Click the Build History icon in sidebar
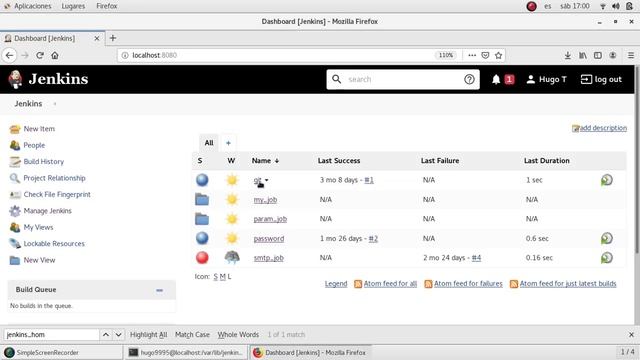The width and height of the screenshot is (640, 360). 15,162
